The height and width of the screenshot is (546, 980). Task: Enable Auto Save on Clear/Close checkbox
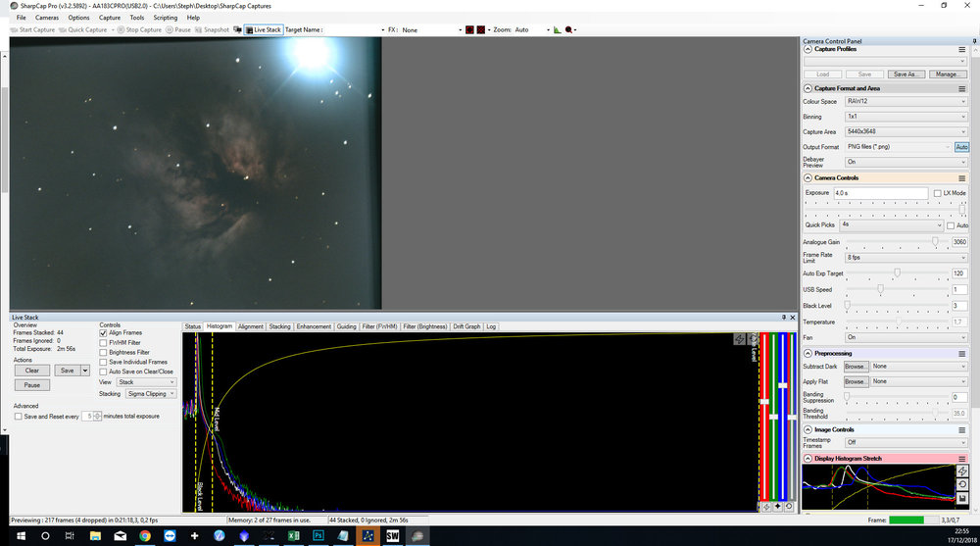[103, 372]
